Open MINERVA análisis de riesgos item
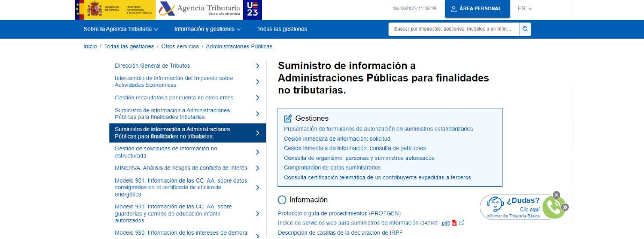644x239 pixels. (x=181, y=168)
